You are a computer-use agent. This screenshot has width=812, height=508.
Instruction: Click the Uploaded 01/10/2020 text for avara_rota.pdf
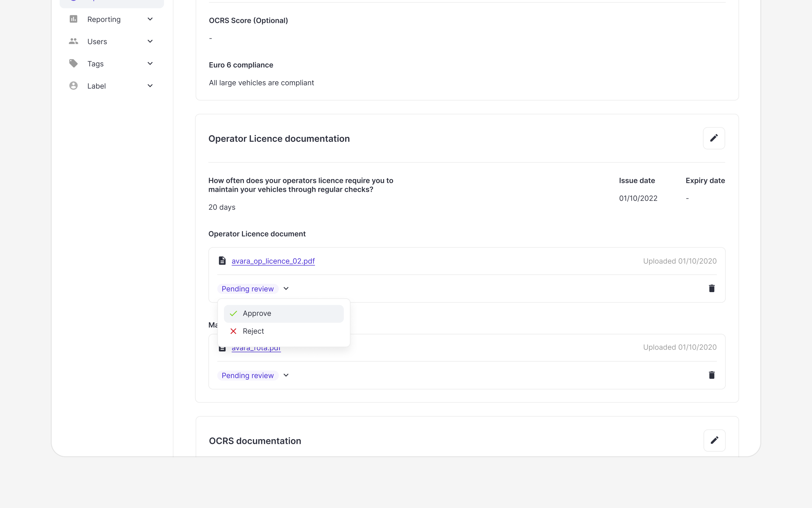(x=679, y=347)
